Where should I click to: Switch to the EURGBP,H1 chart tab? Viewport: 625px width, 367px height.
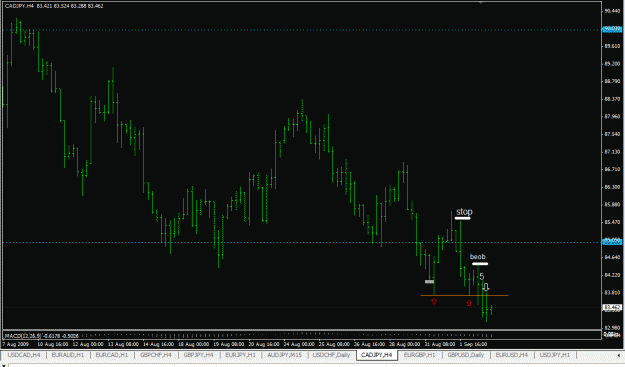click(419, 355)
